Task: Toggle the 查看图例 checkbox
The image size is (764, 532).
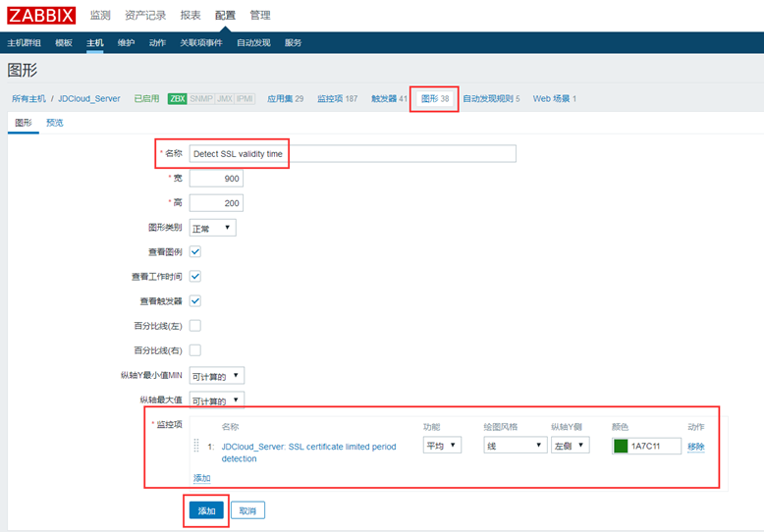Action: 194,252
